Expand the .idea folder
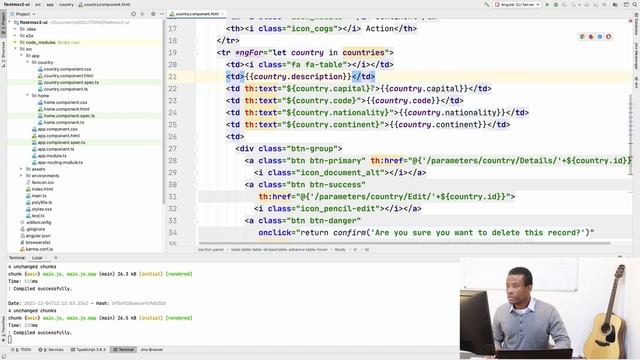The image size is (640, 360). click(16, 29)
